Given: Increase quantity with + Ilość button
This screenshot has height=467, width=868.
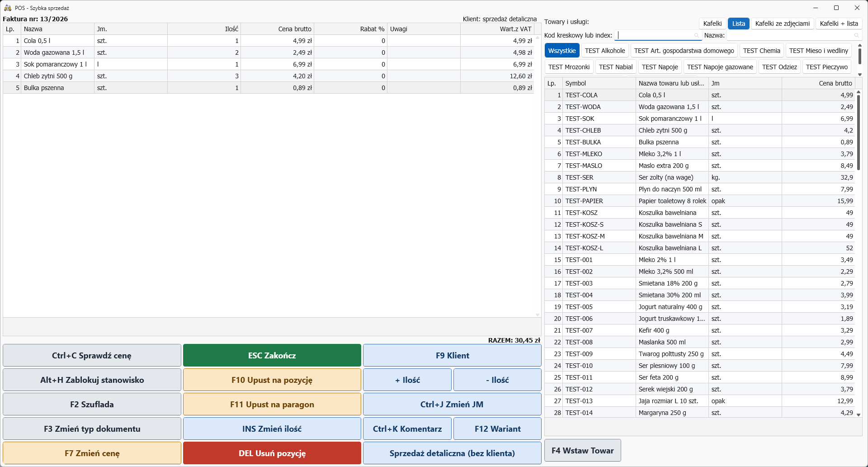Looking at the screenshot, I should click(407, 380).
